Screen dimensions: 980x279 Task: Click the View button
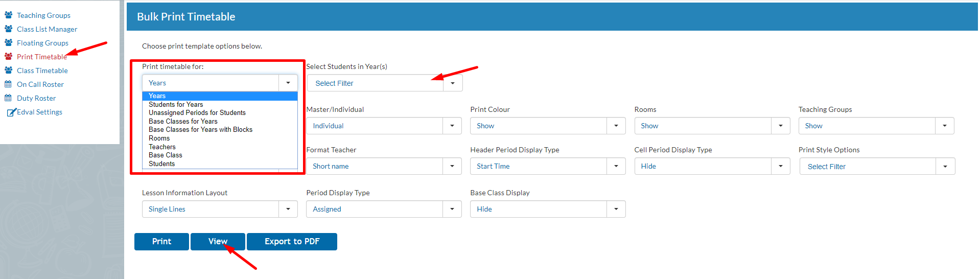pos(218,242)
